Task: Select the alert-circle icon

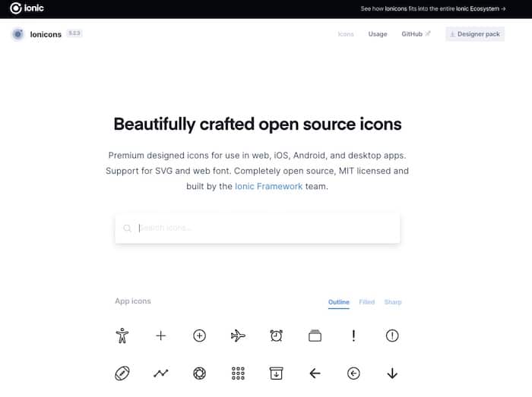Action: point(392,336)
